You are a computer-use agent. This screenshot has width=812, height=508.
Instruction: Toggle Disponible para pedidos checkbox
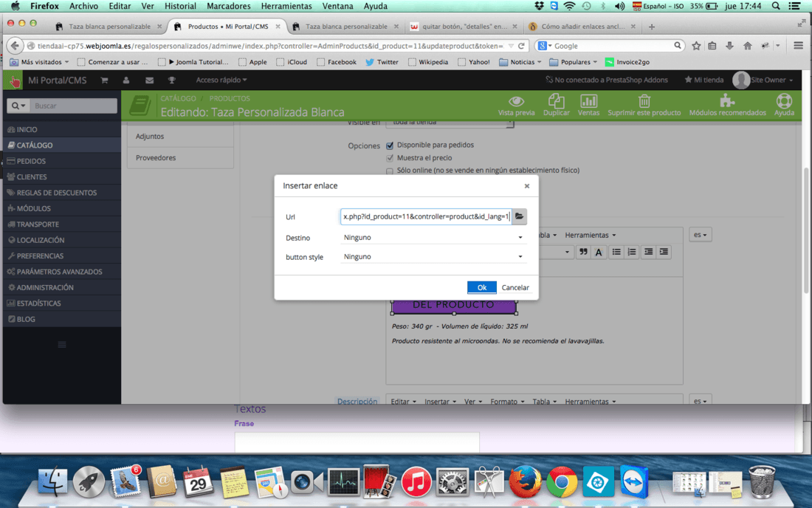point(390,145)
